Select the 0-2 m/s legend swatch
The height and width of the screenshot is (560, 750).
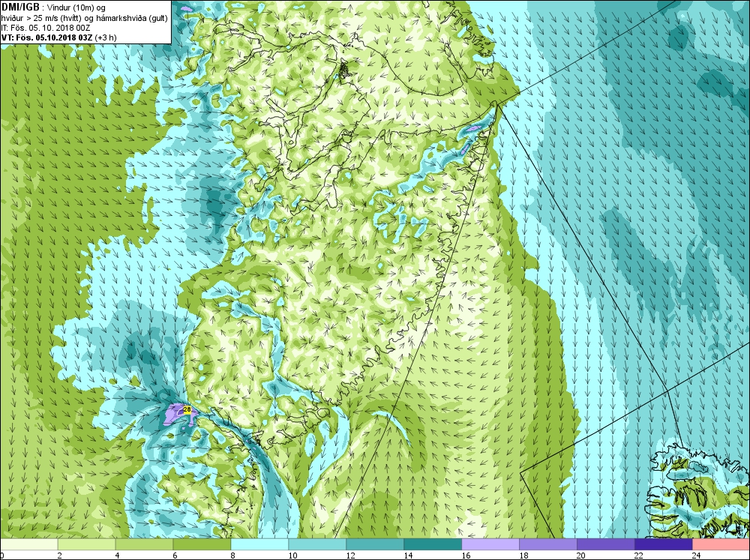pyautogui.click(x=28, y=545)
